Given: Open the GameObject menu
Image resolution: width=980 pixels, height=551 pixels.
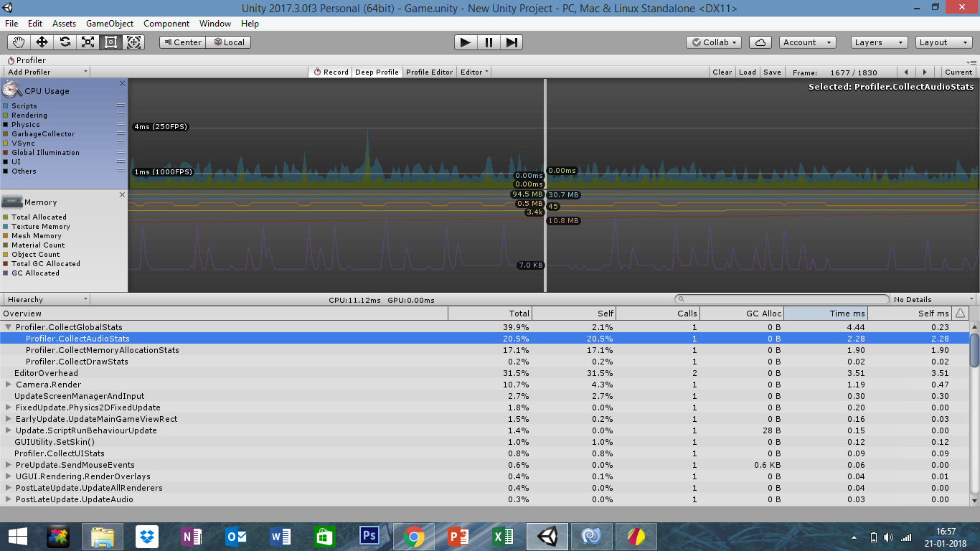Looking at the screenshot, I should tap(110, 24).
